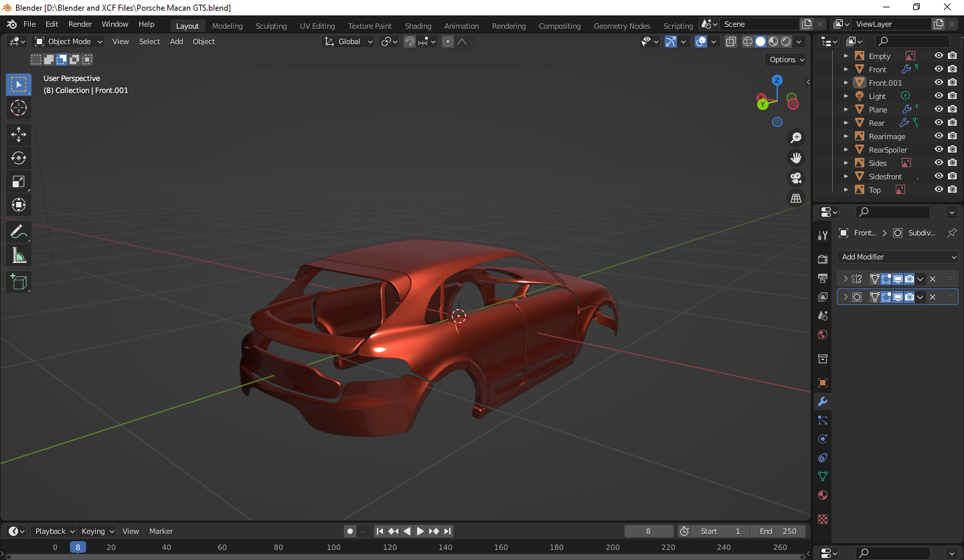Open the Add Modifier dropdown
The width and height of the screenshot is (964, 560).
(898, 257)
